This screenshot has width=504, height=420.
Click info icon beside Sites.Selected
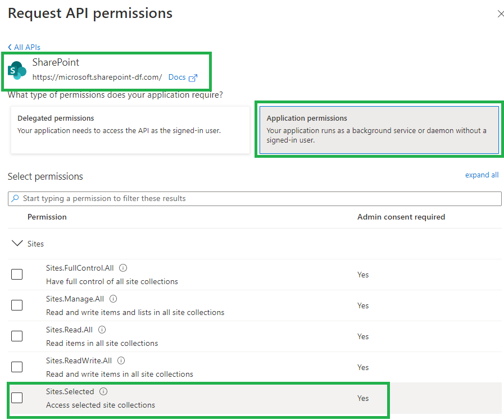coord(103,391)
